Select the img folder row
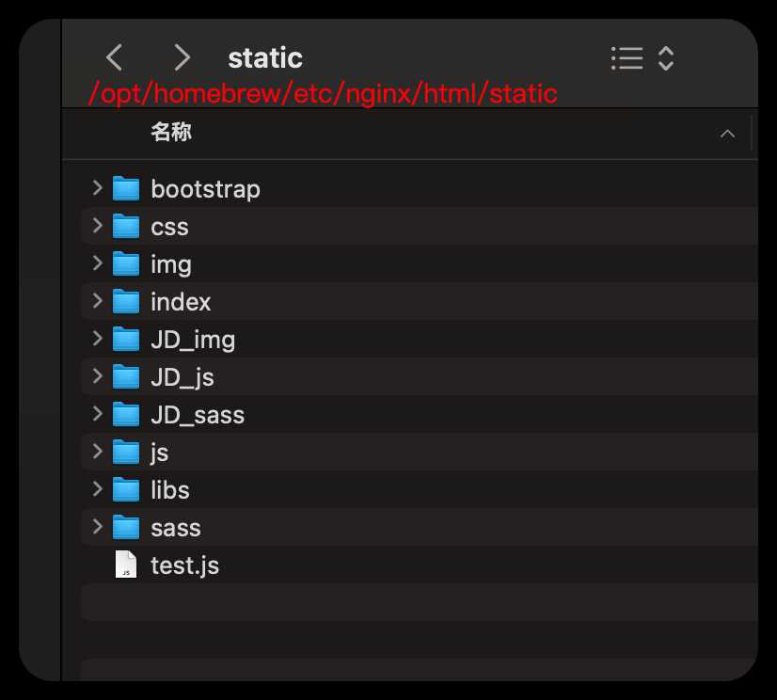Screen dimensions: 777x700 pos(420,264)
